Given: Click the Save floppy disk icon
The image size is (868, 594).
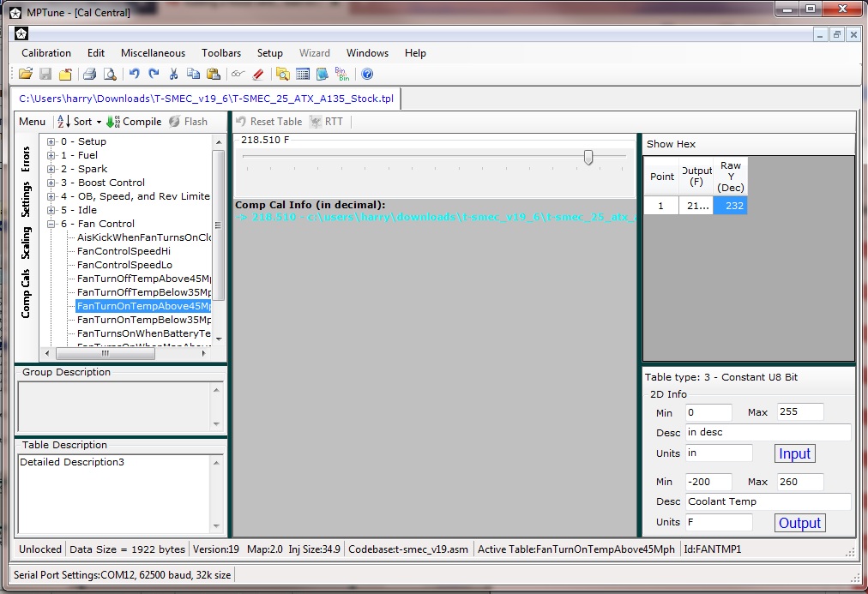Looking at the screenshot, I should coord(45,74).
